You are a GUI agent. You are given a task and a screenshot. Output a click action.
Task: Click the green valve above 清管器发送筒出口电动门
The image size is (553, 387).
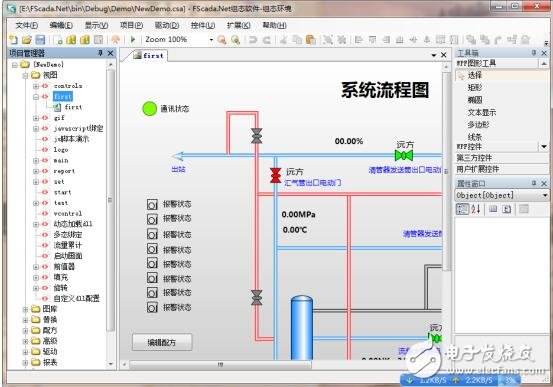(x=404, y=155)
